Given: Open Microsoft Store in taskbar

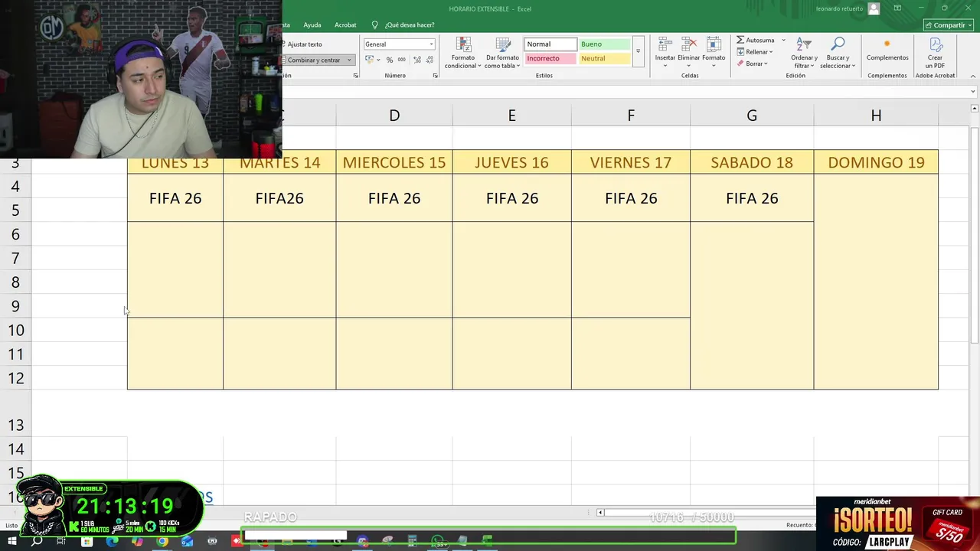Looking at the screenshot, I should tap(87, 541).
